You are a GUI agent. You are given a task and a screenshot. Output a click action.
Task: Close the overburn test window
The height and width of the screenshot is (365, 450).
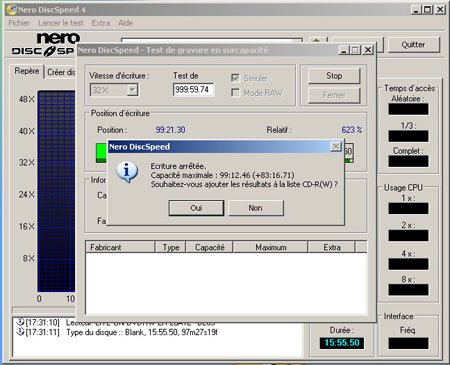point(368,50)
